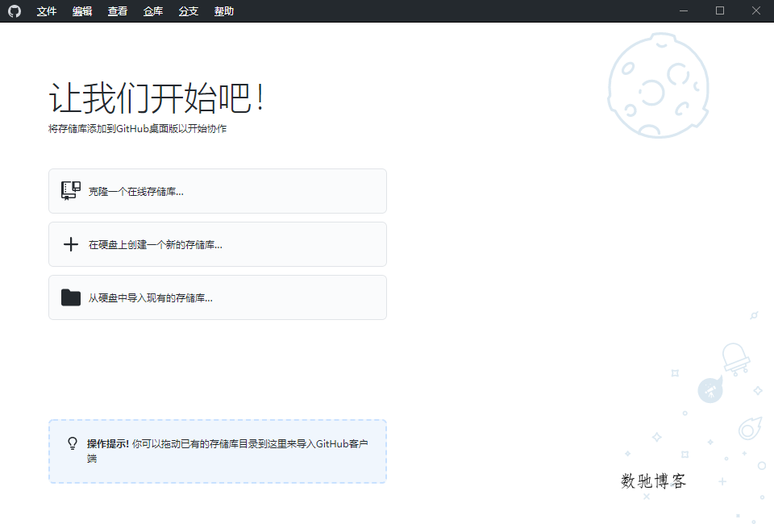774x532 pixels.
Task: Minimize the GitHub Desktop window
Action: click(x=684, y=10)
